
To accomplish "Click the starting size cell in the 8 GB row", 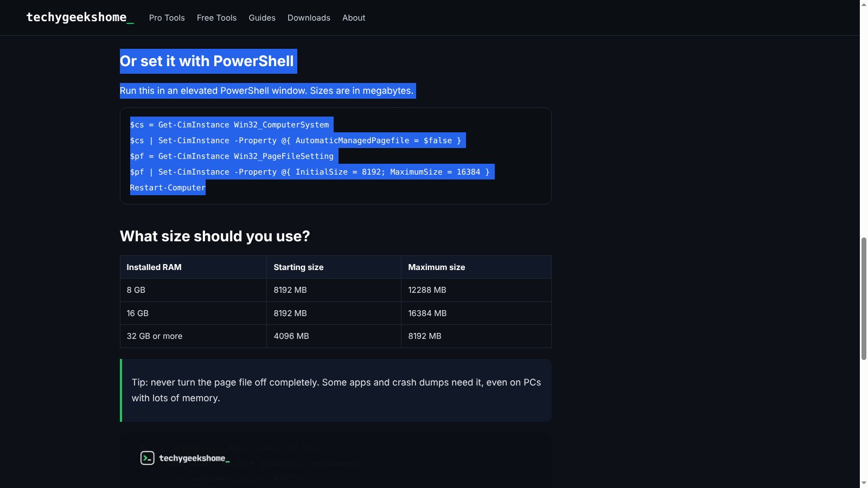I will pyautogui.click(x=334, y=290).
